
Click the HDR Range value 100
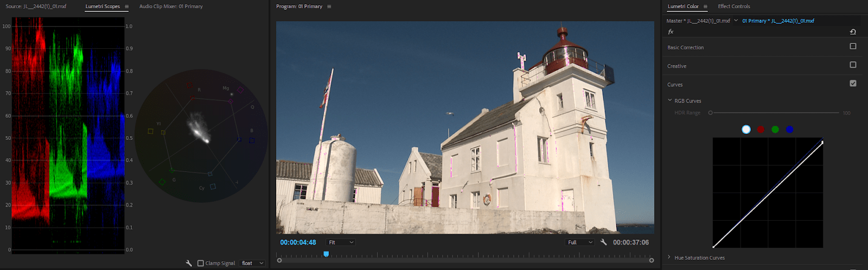click(846, 113)
